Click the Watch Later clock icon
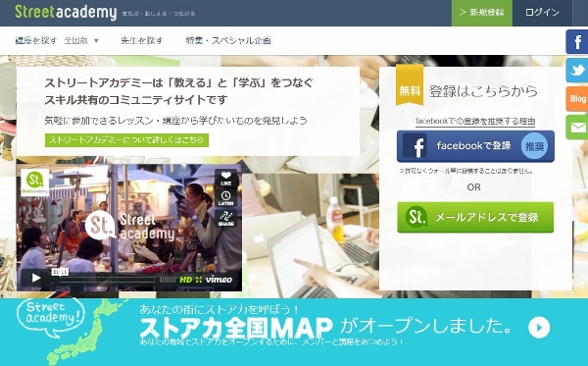 coord(226,198)
